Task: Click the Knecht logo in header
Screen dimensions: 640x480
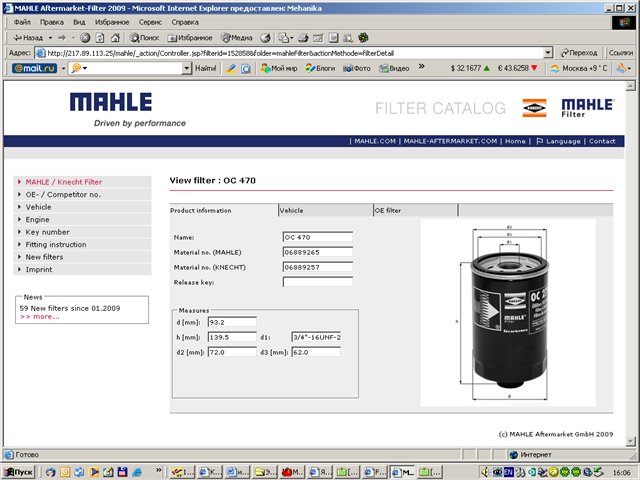Action: pyautogui.click(x=534, y=108)
